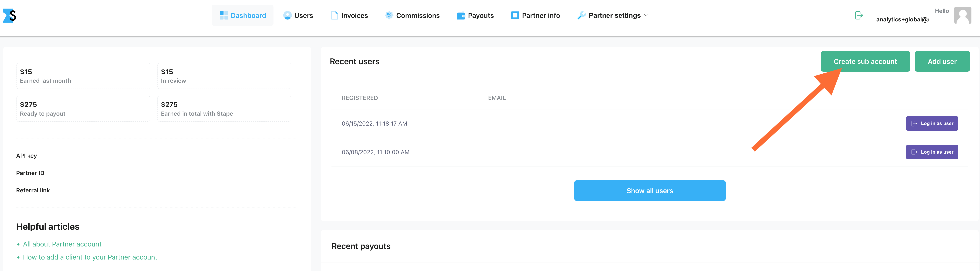The image size is (980, 271).
Task: Click the Partner ID label
Action: tap(30, 173)
